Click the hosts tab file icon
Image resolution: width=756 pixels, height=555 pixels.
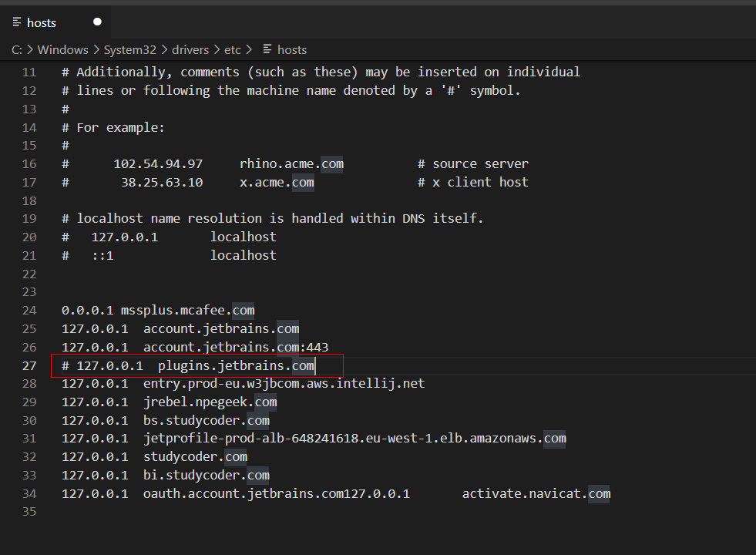point(17,22)
